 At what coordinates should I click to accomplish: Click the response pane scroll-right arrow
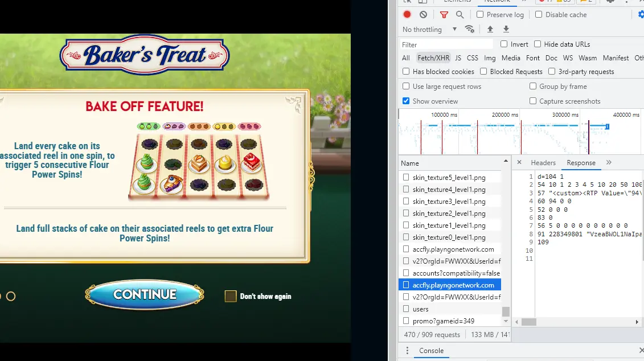click(637, 322)
